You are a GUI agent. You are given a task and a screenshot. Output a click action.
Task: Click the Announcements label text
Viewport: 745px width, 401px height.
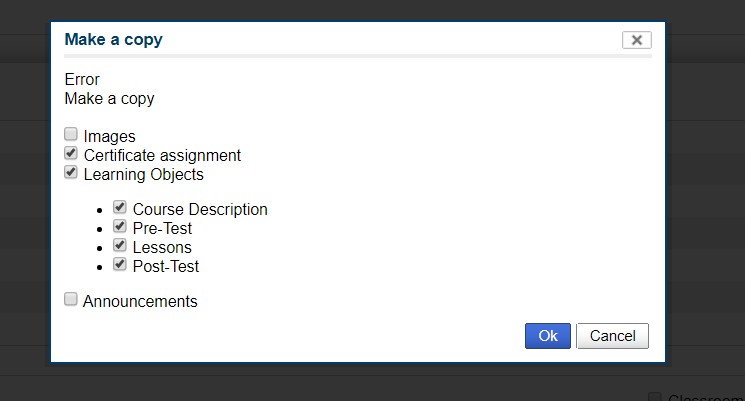[140, 301]
